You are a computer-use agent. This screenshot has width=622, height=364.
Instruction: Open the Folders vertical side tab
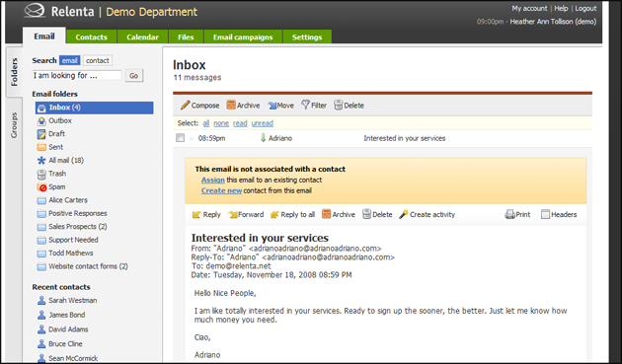(14, 72)
